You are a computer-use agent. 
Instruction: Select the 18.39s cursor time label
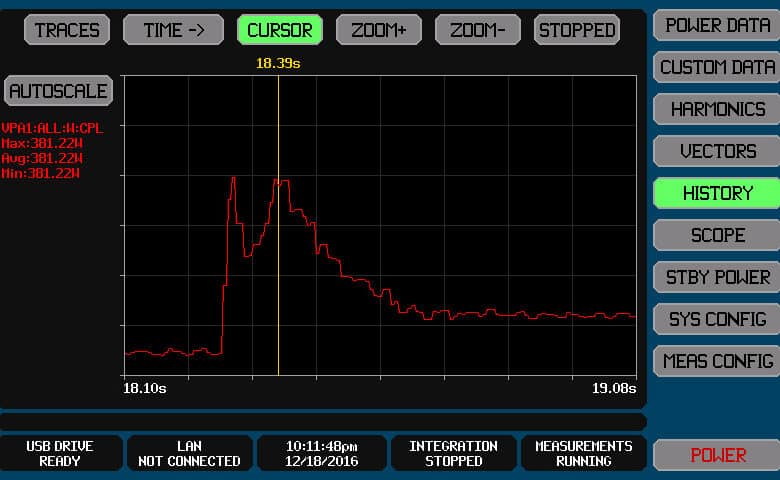tap(278, 63)
